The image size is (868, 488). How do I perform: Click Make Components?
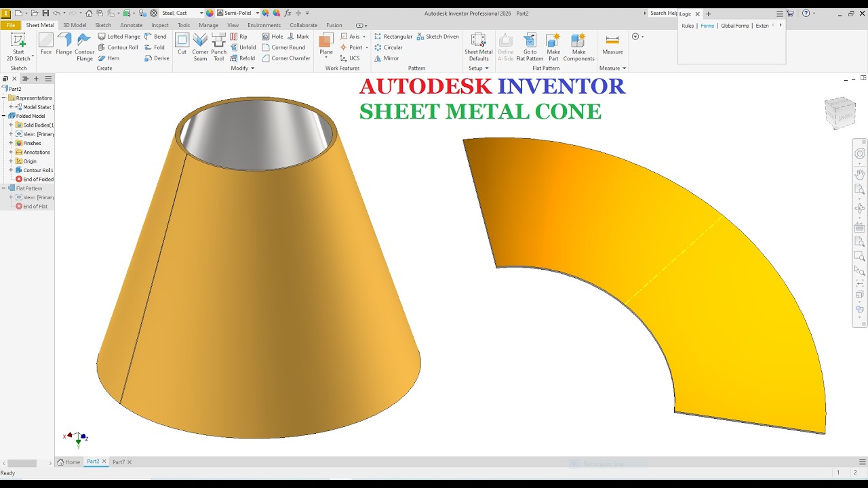pyautogui.click(x=578, y=47)
